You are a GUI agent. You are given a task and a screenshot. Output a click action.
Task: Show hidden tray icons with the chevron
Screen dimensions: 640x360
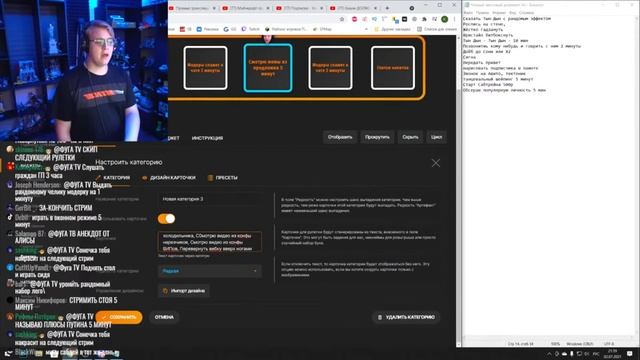(549, 353)
